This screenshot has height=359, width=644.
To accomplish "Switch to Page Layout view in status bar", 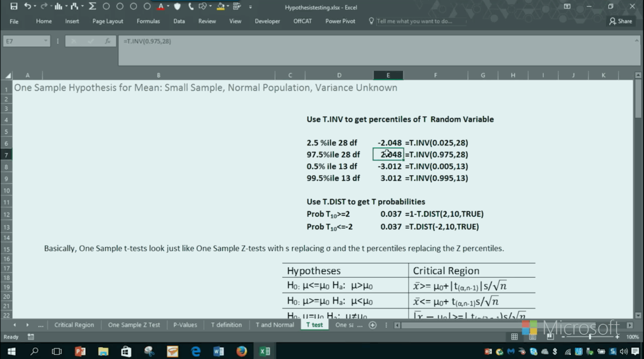I will [x=532, y=337].
